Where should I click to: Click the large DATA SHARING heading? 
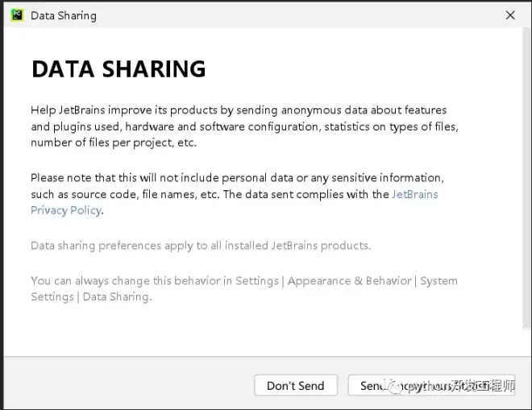point(118,69)
